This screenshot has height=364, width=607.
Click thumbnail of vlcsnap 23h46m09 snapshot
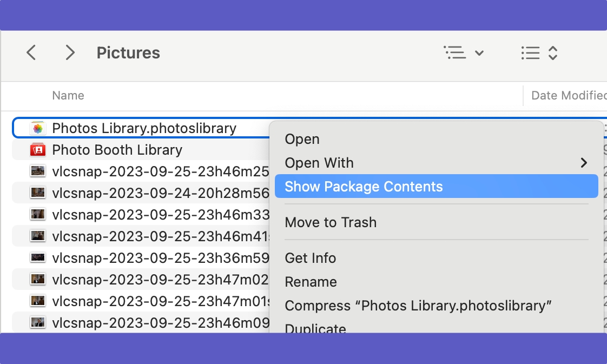click(37, 322)
